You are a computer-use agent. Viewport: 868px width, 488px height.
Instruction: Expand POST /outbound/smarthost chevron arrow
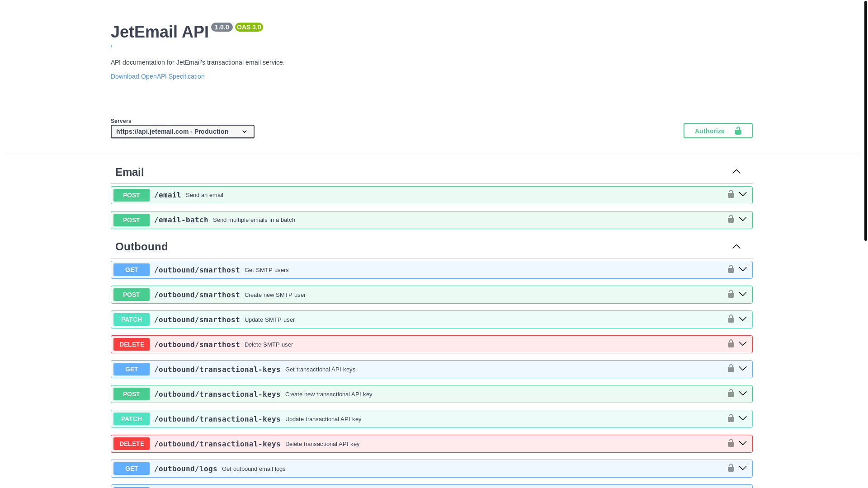point(743,294)
